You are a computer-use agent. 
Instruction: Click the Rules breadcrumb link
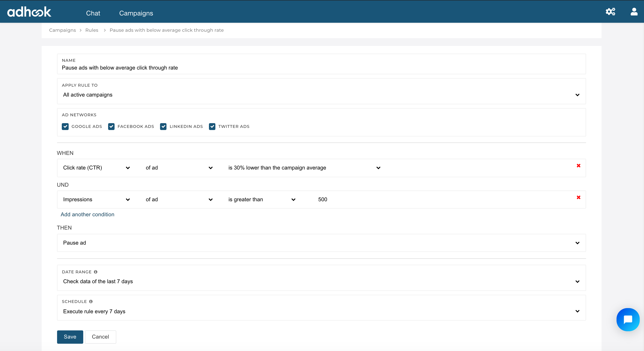tap(92, 30)
